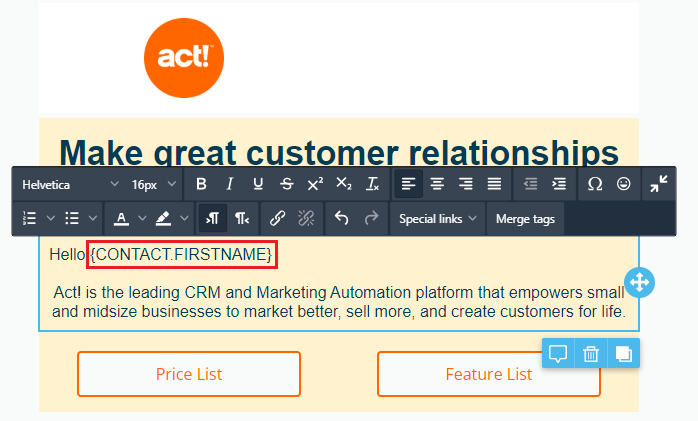Apply strikethrough to text

pyautogui.click(x=287, y=184)
